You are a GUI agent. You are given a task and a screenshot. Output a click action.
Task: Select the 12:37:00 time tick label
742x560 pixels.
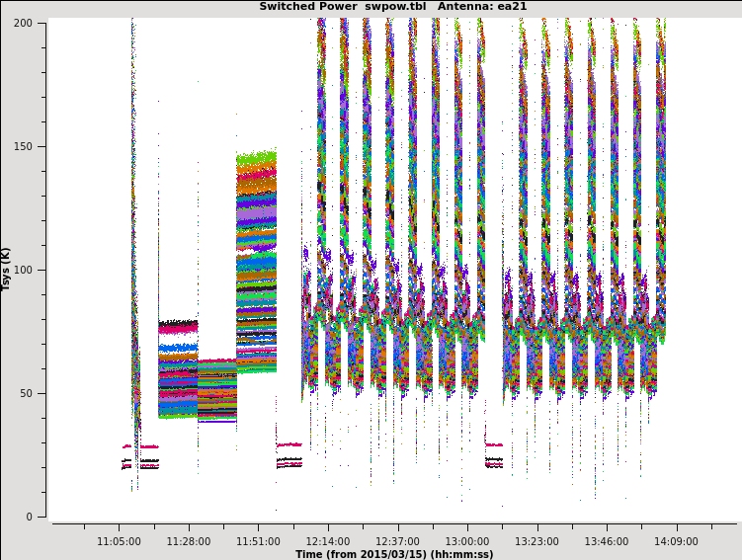(x=397, y=541)
